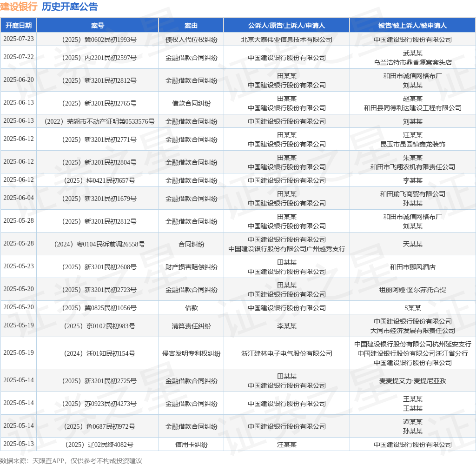The height and width of the screenshot is (465, 476).
Task: Select case number (2025)辽02民终4082号
Action: (x=99, y=445)
